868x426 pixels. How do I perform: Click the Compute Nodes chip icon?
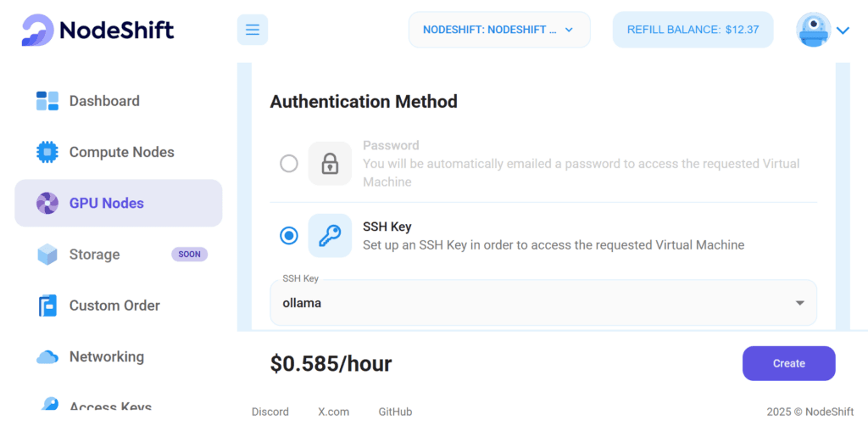47,153
